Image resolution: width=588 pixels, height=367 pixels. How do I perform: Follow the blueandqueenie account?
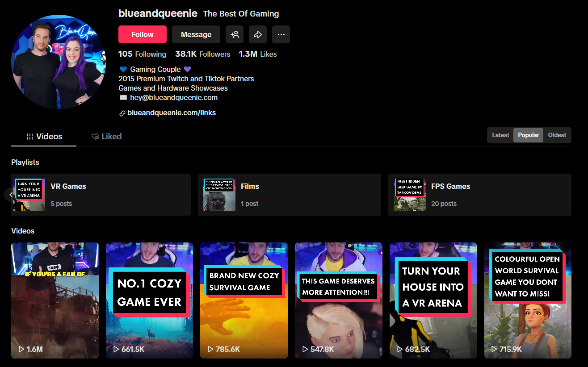click(143, 34)
